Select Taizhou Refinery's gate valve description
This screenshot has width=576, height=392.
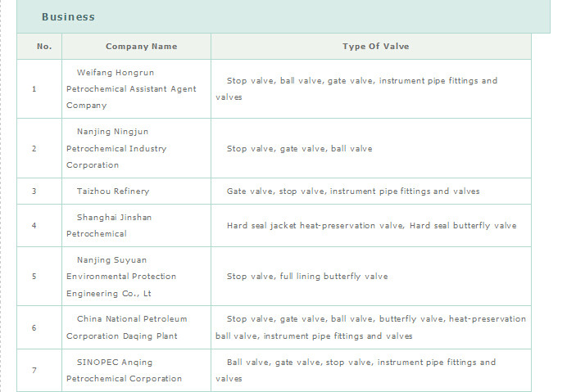click(x=352, y=191)
